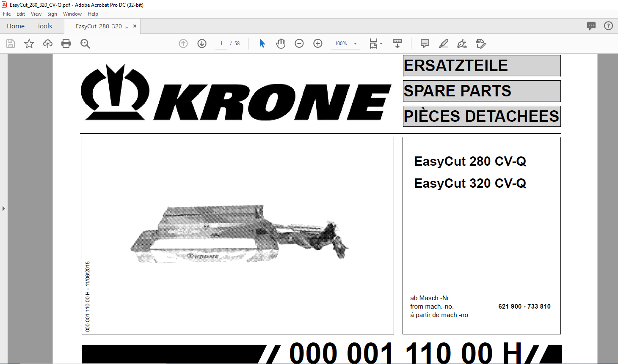Zoom in with the plus icon
The height and width of the screenshot is (364, 618).
pos(318,44)
